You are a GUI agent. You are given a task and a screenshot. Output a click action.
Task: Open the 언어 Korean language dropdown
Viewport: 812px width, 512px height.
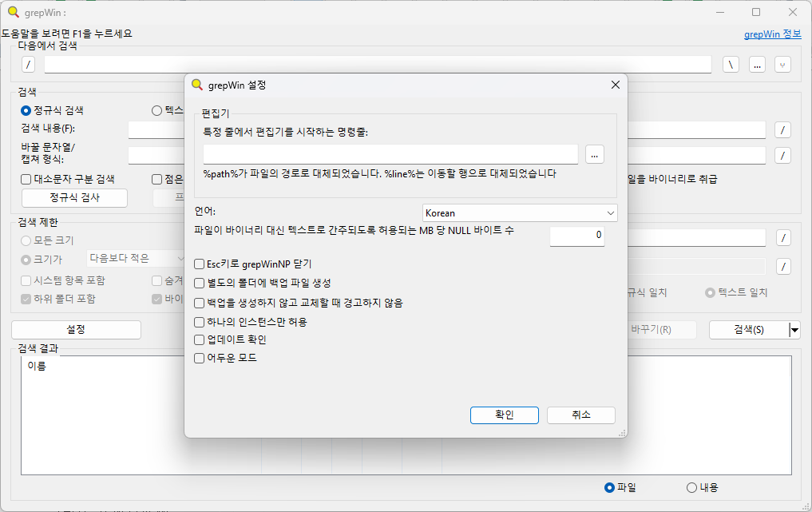pos(520,213)
